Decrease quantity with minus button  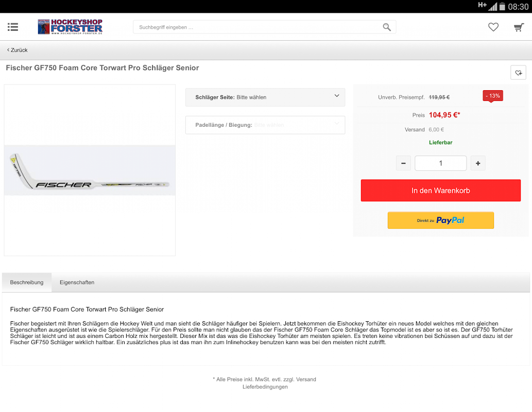(403, 163)
